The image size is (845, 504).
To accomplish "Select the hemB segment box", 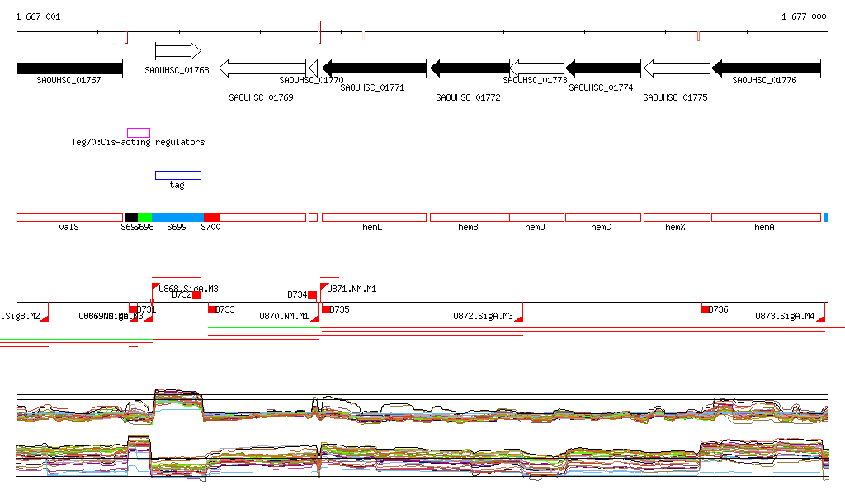I will pyautogui.click(x=470, y=218).
